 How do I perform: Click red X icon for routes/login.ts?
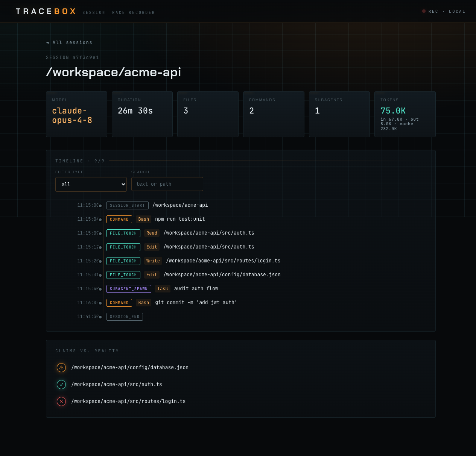61,401
